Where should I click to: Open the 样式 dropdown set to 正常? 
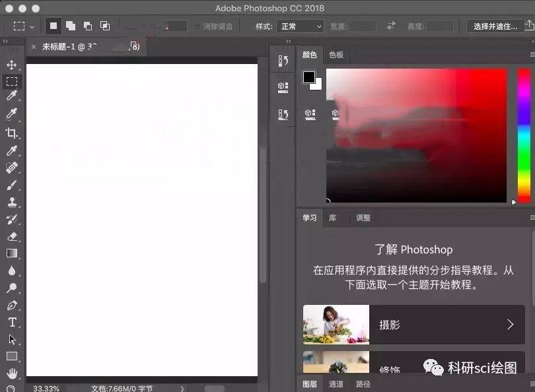pyautogui.click(x=300, y=26)
